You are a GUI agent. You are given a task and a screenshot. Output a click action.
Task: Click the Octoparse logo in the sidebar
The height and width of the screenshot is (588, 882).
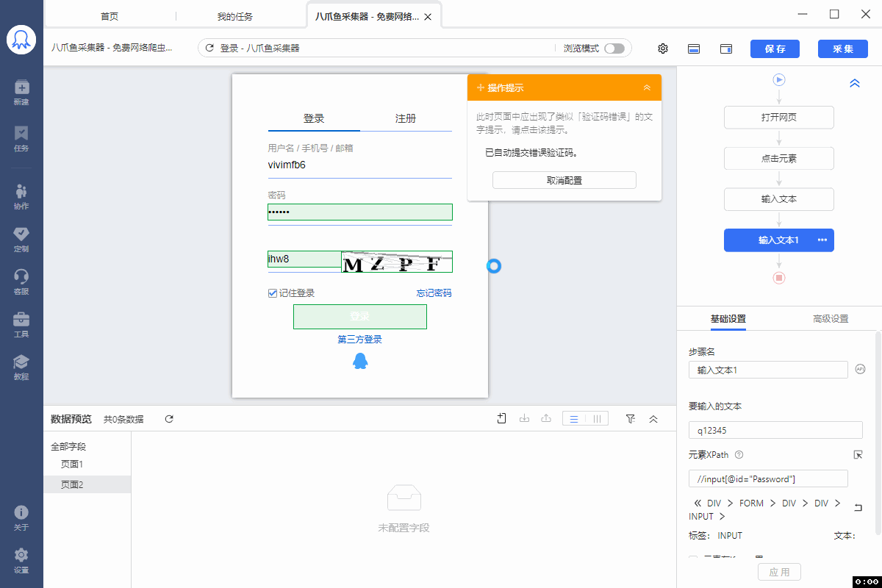(x=21, y=40)
